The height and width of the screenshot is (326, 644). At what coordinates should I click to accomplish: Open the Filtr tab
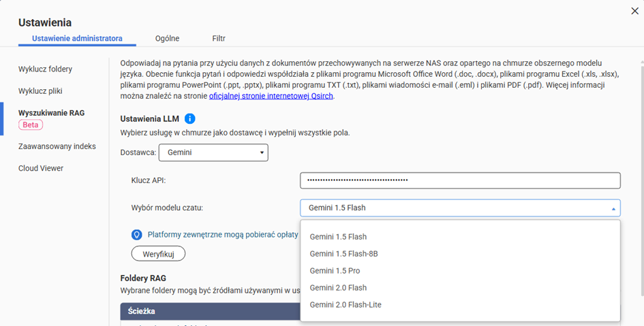pos(219,38)
